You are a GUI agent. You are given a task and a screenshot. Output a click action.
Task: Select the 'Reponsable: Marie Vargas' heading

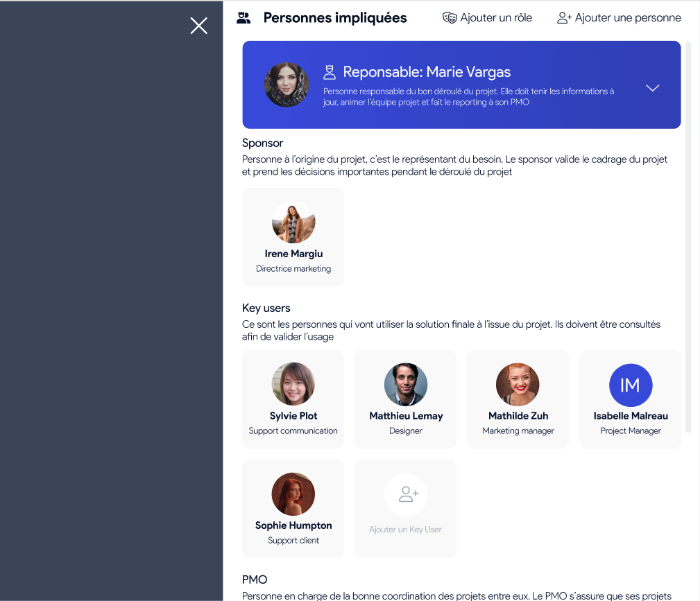tap(427, 72)
